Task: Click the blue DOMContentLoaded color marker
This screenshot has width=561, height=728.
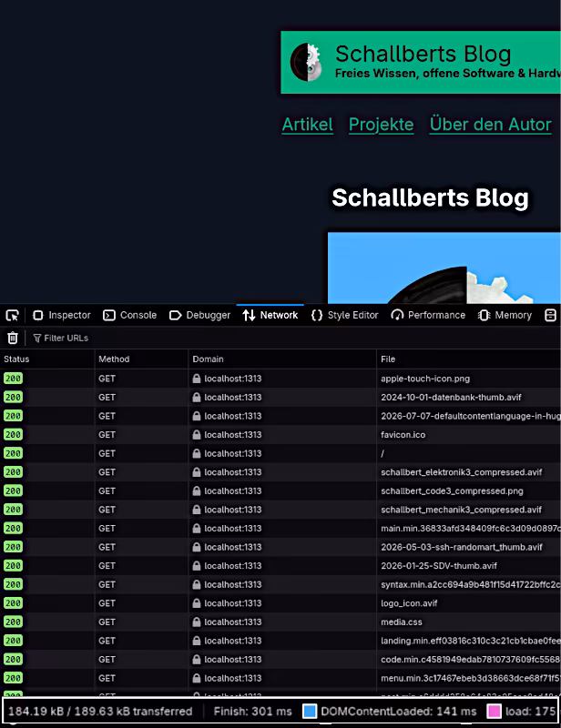Action: (310, 712)
